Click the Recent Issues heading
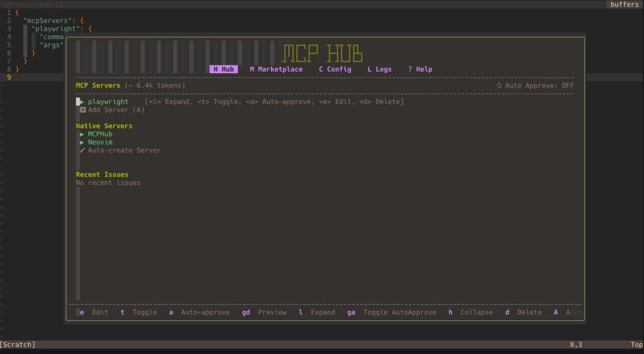Viewport: 644px width, 354px height. 102,175
